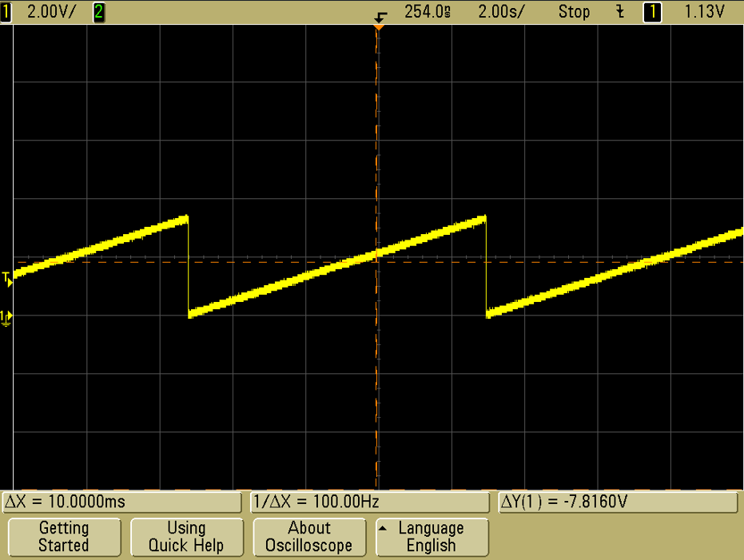Click the channel 1 ground reference marker

[6, 317]
